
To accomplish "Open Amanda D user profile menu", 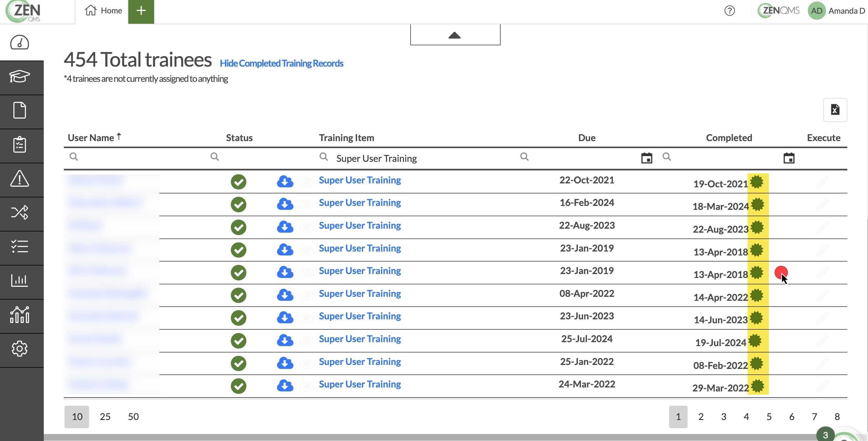I will pyautogui.click(x=837, y=11).
